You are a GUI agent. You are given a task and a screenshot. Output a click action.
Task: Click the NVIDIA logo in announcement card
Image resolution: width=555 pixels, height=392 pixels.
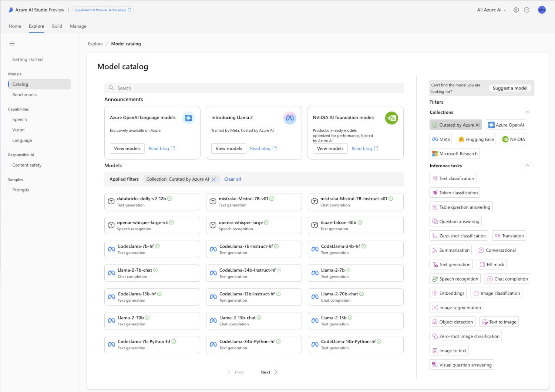click(391, 118)
